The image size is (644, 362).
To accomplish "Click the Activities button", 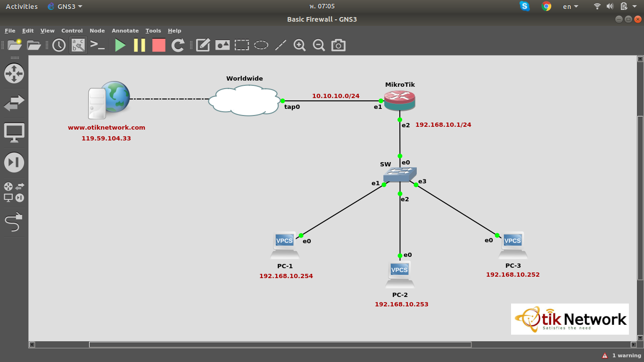I will click(x=21, y=6).
